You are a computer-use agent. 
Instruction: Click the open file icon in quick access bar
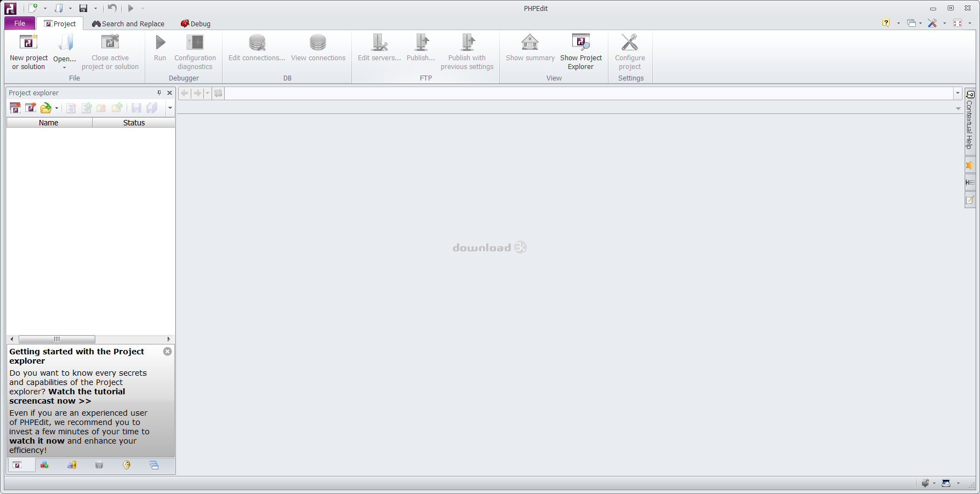pyautogui.click(x=59, y=8)
